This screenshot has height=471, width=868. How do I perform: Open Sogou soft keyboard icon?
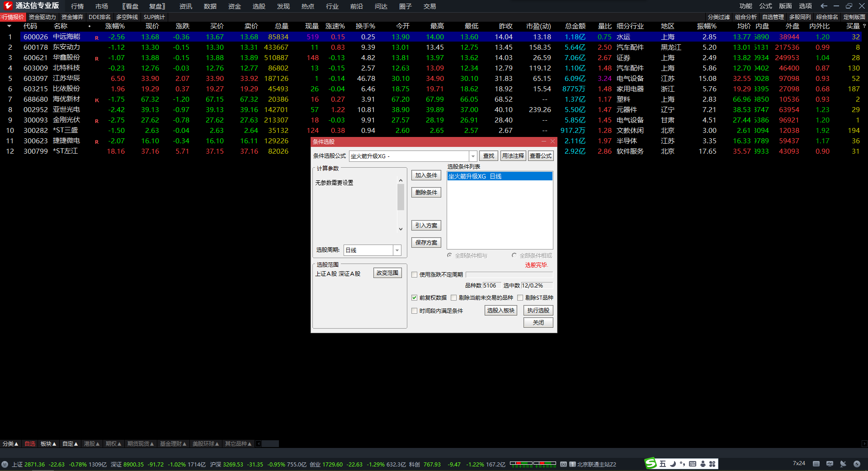pyautogui.click(x=693, y=464)
